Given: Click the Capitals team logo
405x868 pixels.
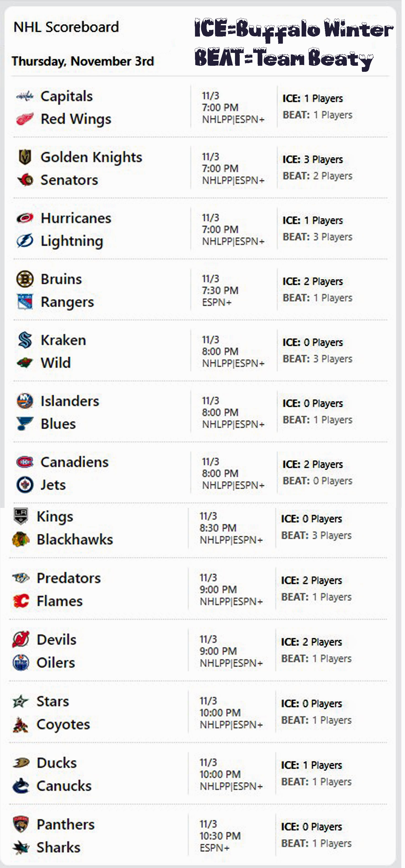Looking at the screenshot, I should (25, 97).
